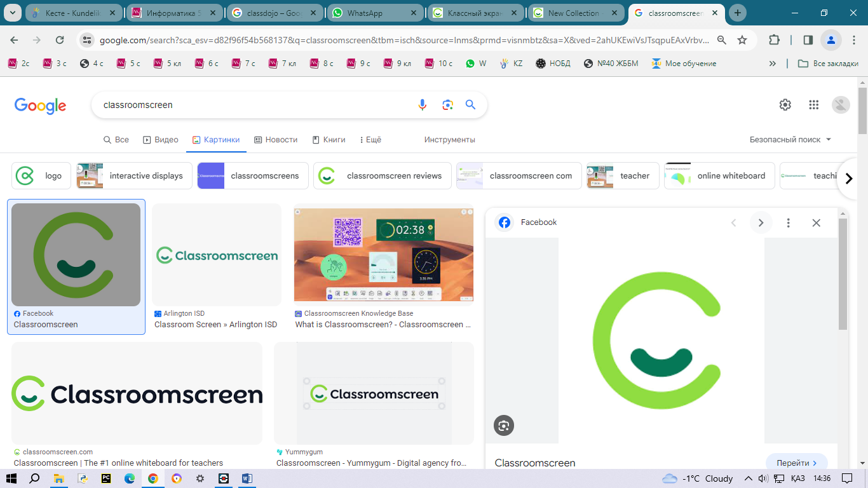Click the Google search input field

254,105
